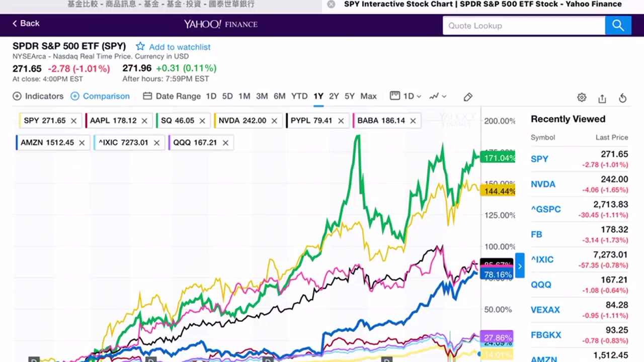Remove QQQ 167.21 comparison chip
Screen dimensions: 644x362
(x=225, y=143)
